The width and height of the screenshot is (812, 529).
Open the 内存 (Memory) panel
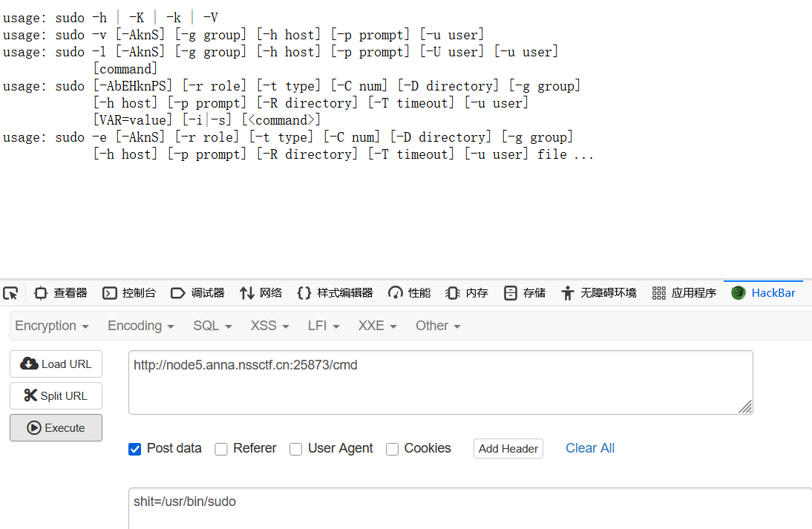tap(466, 292)
